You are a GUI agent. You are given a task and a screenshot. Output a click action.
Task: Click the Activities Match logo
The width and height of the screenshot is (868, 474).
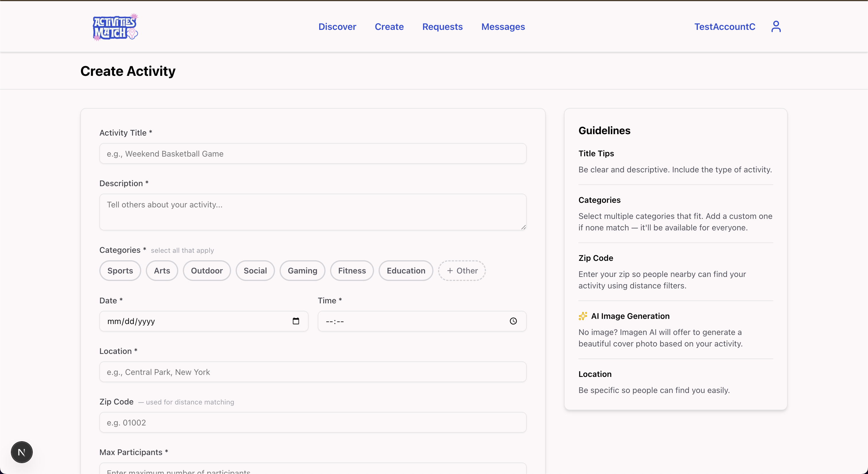115,27
